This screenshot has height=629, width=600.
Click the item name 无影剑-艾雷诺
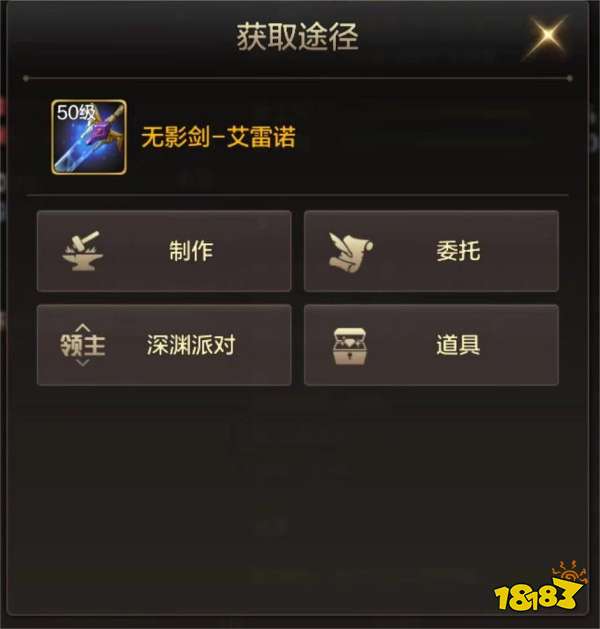pyautogui.click(x=219, y=137)
